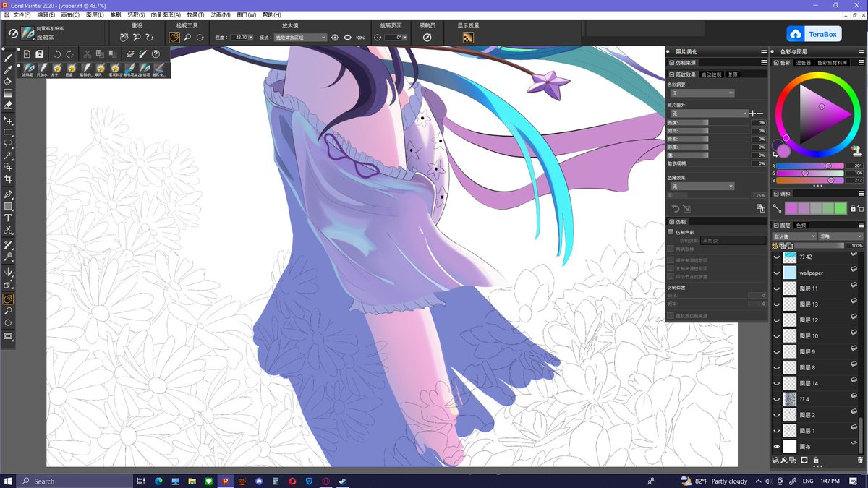The width and height of the screenshot is (868, 488).
Task: Open the composite depth 忽略 dropdown
Action: point(841,236)
